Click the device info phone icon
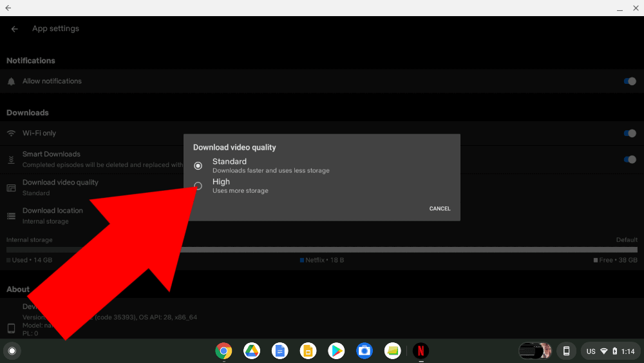The height and width of the screenshot is (363, 644). click(11, 328)
